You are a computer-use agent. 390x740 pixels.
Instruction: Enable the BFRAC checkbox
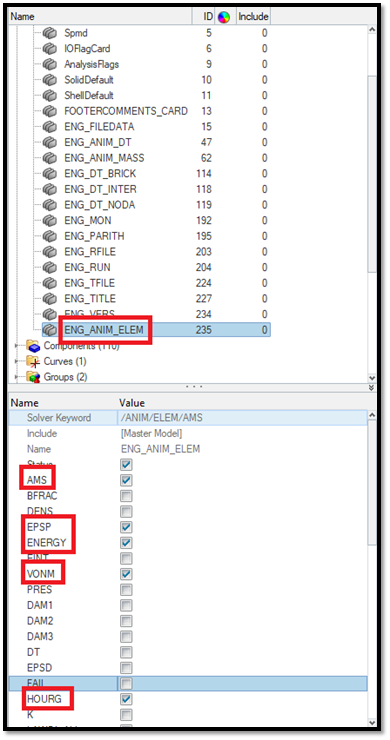126,496
